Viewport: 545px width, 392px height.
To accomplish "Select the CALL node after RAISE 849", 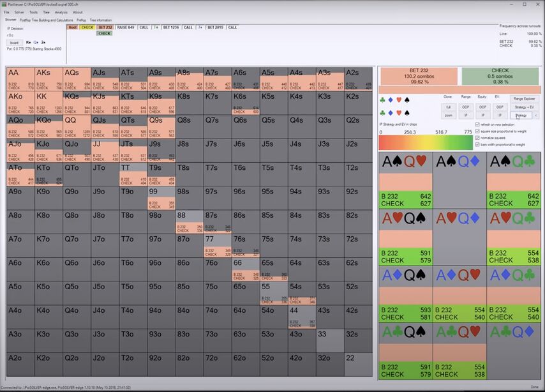I will click(144, 27).
